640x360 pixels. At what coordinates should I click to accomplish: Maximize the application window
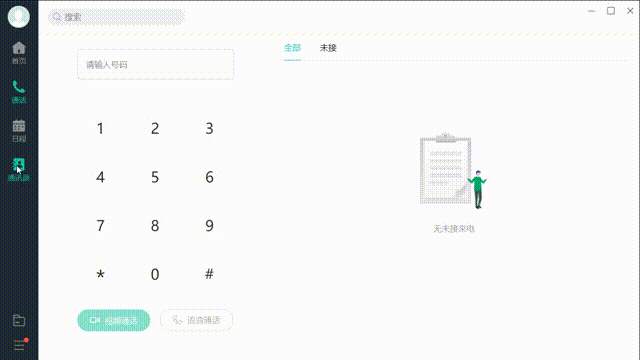pos(611,11)
